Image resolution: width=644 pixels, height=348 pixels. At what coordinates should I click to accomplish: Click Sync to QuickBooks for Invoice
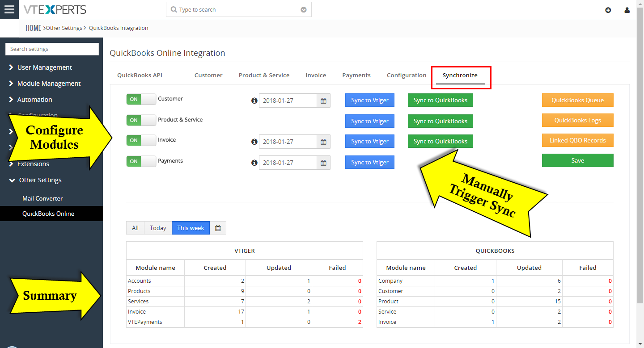coord(441,141)
